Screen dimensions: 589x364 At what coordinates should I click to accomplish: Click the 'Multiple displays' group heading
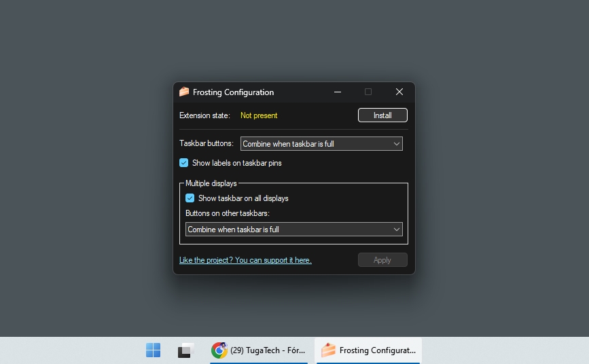pyautogui.click(x=211, y=183)
